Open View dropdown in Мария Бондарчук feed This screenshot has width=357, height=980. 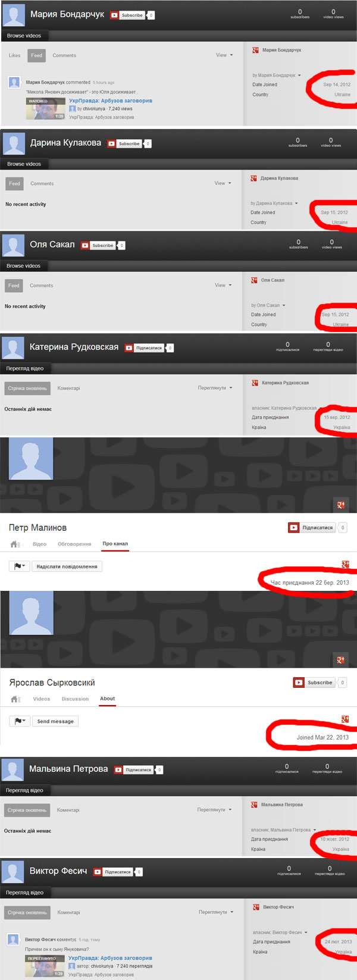(224, 55)
